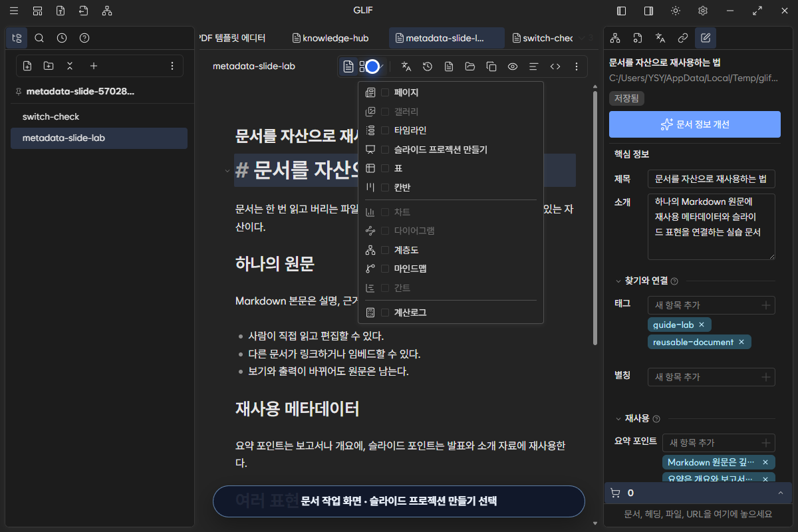Open translation tab in the right panel
The image size is (798, 532).
660,38
